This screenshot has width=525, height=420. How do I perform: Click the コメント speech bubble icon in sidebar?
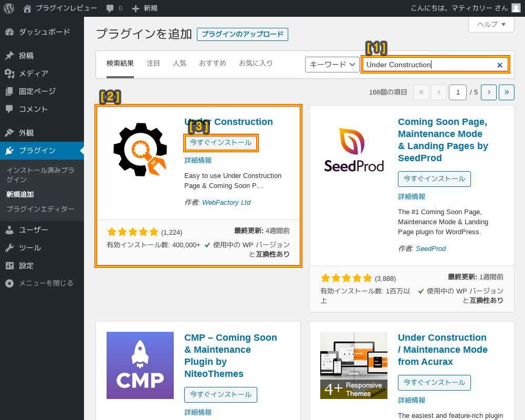(x=9, y=109)
